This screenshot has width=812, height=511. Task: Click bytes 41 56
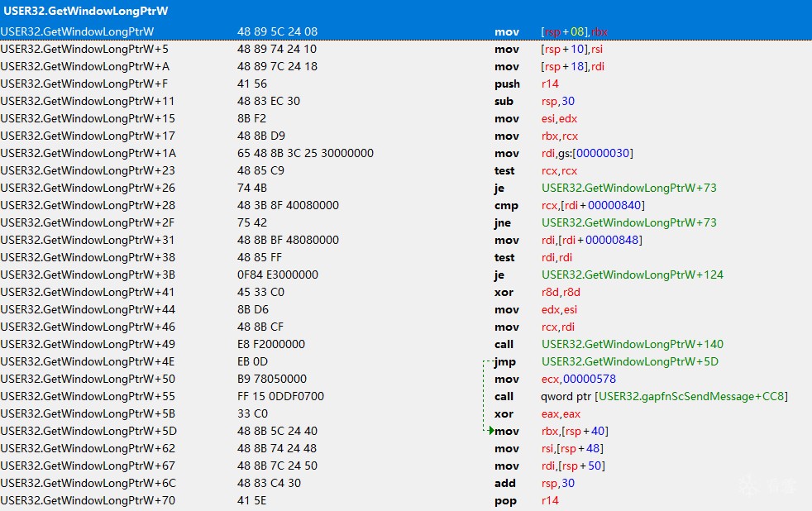click(x=251, y=84)
